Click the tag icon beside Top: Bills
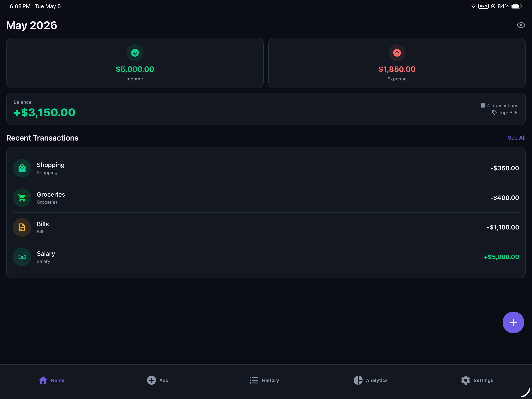The image size is (532, 399). tap(494, 113)
